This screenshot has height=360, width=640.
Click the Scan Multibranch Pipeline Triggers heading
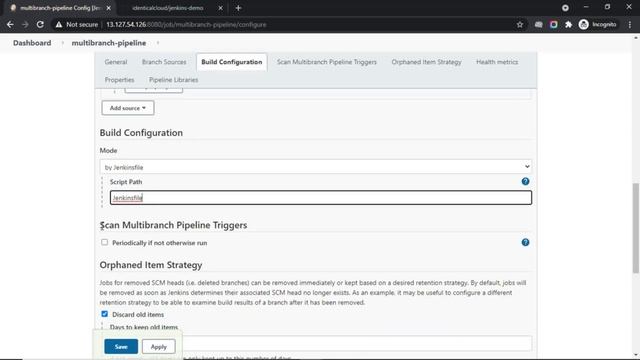pos(173,225)
